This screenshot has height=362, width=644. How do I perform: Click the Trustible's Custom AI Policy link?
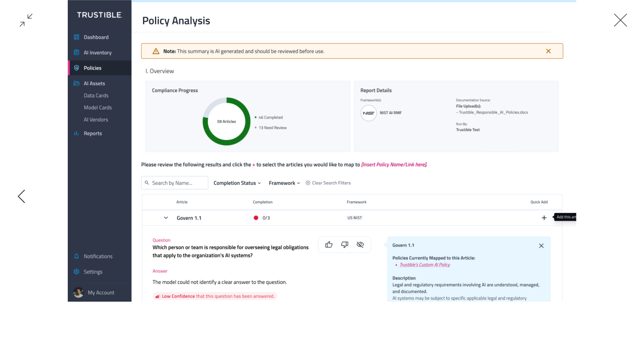coord(424,265)
